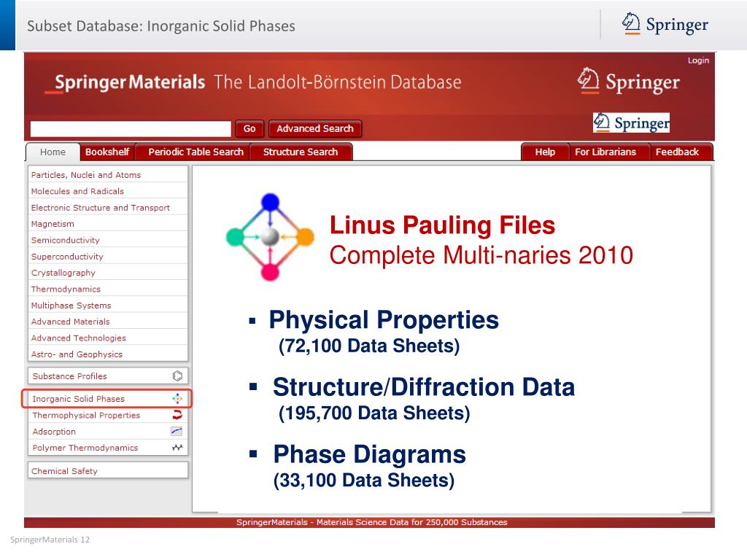Open Particles, Nuclei and Atoms category

[x=108, y=175]
